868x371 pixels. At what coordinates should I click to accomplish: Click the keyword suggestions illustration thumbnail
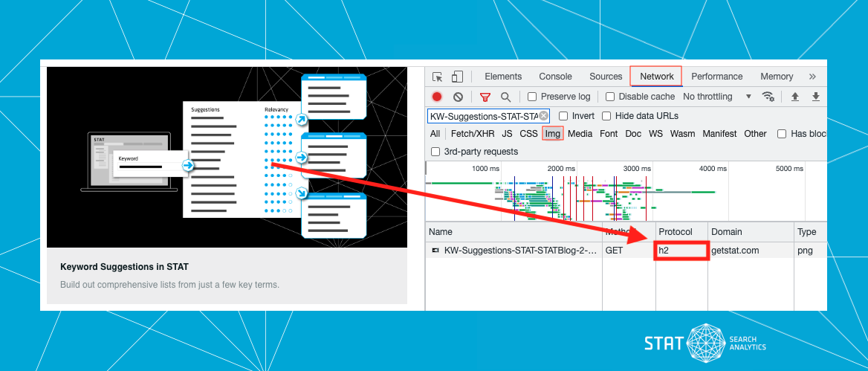tap(227, 158)
